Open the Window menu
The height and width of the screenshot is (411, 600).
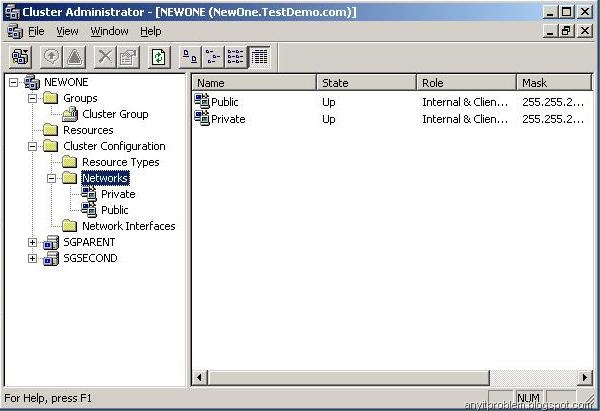click(x=109, y=31)
